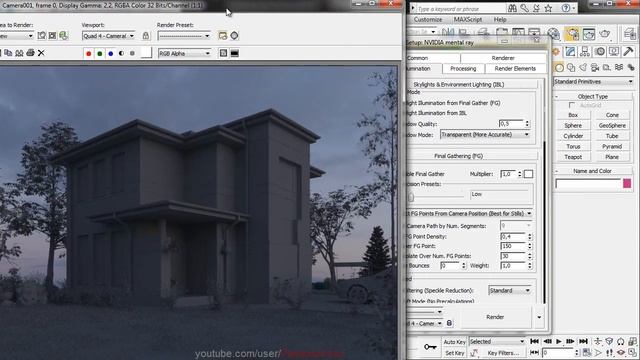Open the Motion panel tab icon
The width and height of the screenshot is (640, 360).
(600, 51)
